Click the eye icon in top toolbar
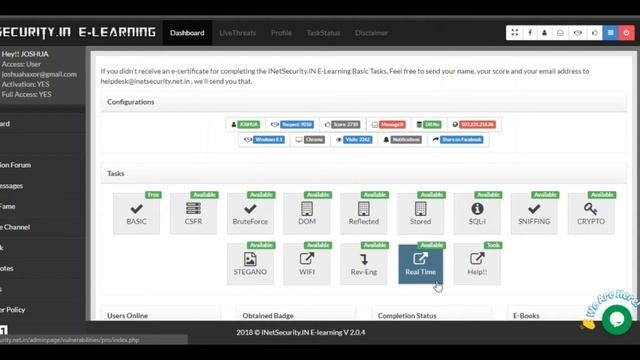 [578, 33]
